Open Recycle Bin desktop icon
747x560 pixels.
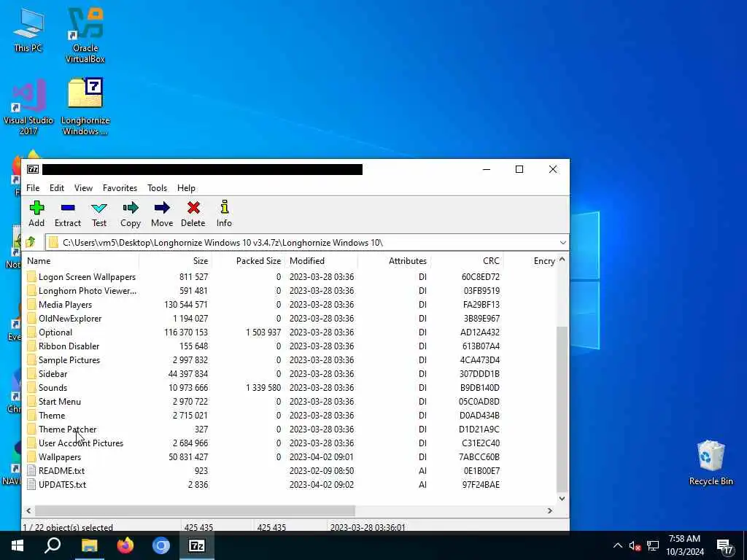pyautogui.click(x=711, y=463)
